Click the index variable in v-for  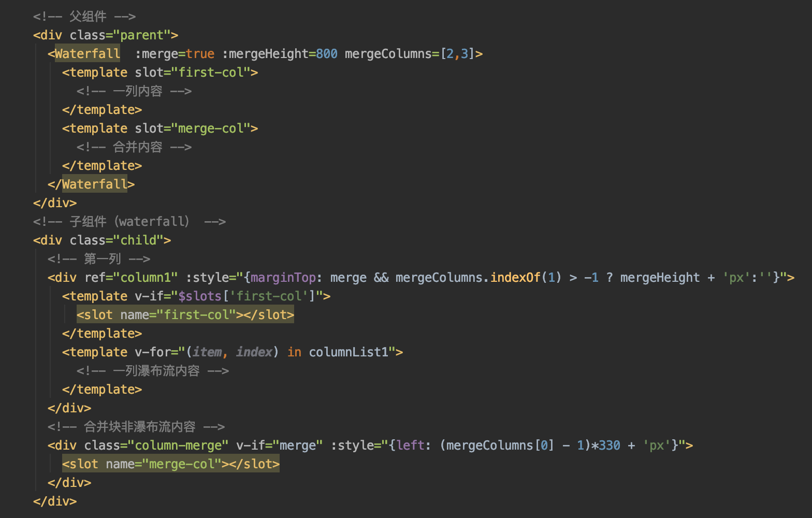254,352
